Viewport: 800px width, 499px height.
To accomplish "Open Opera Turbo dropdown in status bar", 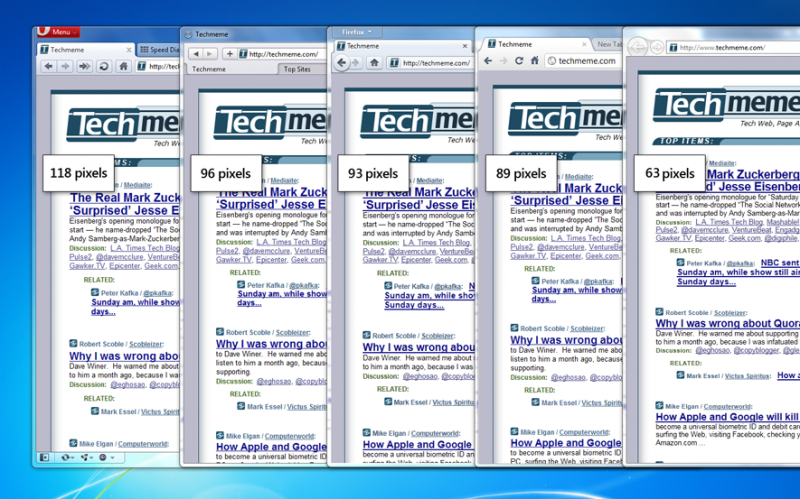I will (105, 457).
